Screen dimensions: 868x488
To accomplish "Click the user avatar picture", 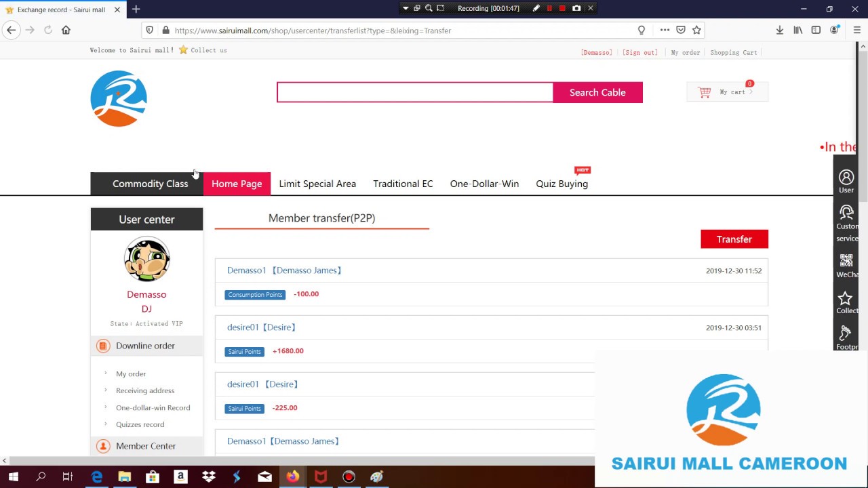I will tap(146, 259).
